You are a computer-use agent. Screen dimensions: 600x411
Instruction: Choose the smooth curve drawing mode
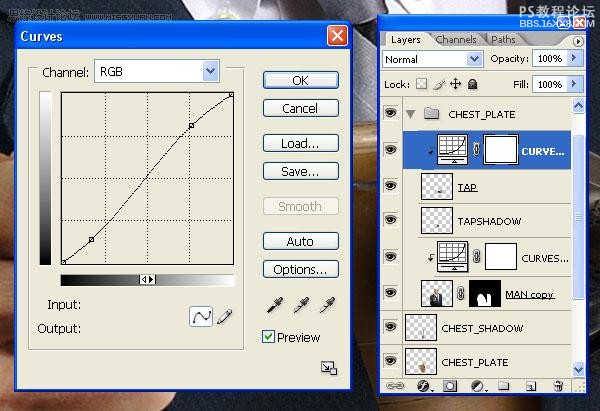pos(201,316)
